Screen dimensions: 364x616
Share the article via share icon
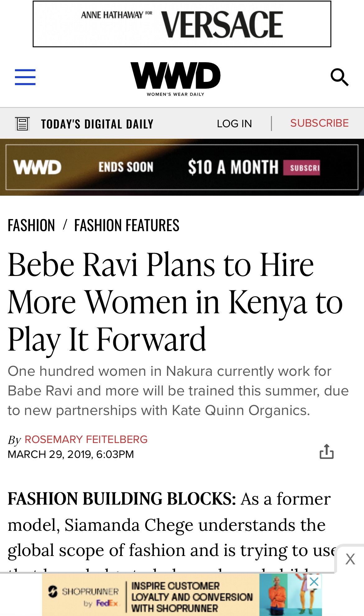[x=327, y=451]
